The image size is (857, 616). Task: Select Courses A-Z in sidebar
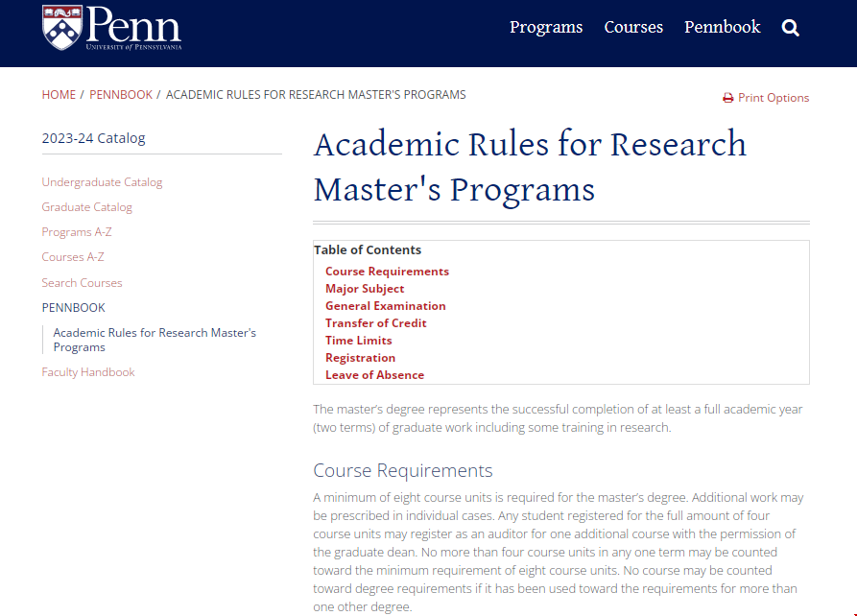(73, 257)
